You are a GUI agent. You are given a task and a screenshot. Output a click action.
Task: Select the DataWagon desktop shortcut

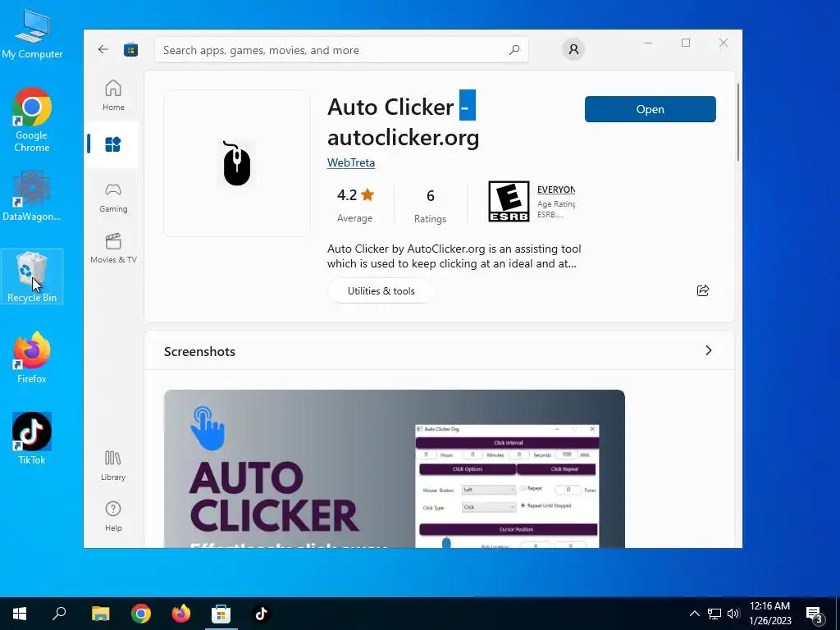click(32, 195)
